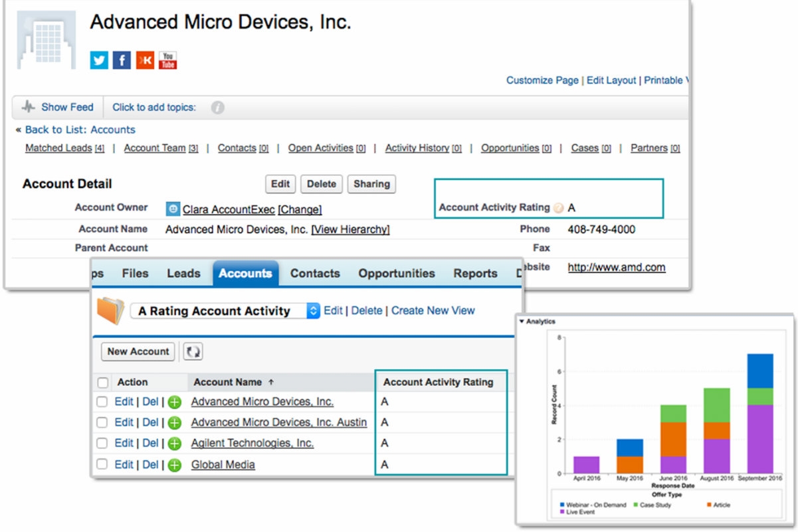Check the box for Agilent Technologies row
The image size is (798, 532).
point(102,443)
